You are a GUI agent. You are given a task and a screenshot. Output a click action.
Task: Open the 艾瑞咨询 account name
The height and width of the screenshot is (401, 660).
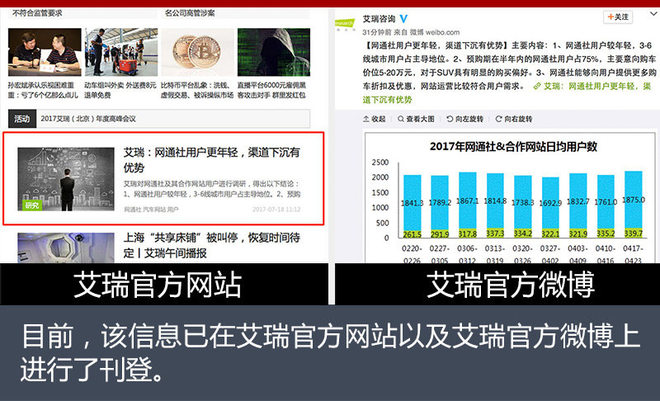click(379, 19)
